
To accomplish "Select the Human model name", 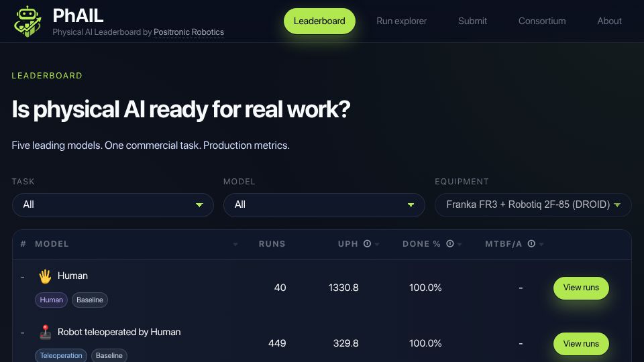I will tap(72, 276).
